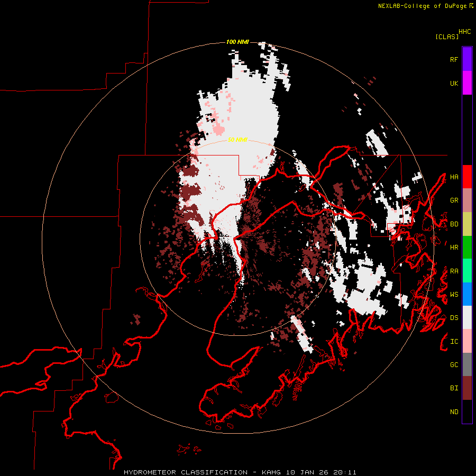Click the ND legend label
Screen dimensions: 476x476
pyautogui.click(x=454, y=412)
